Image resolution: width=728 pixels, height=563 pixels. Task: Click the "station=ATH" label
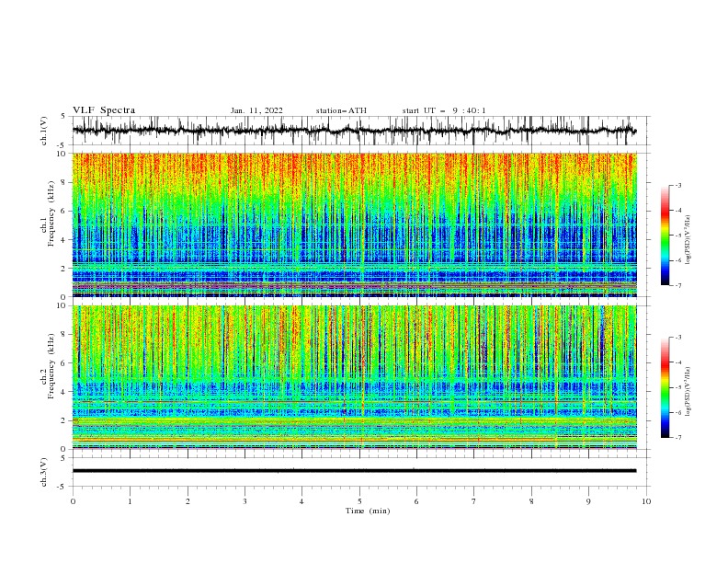[341, 110]
